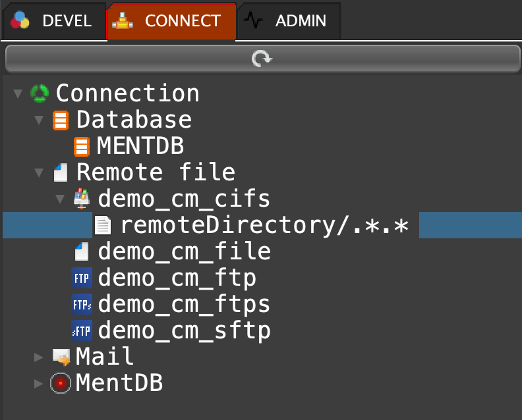The height and width of the screenshot is (420, 522).
Task: Click the Mail envelope icon
Action: pyautogui.click(x=61, y=357)
